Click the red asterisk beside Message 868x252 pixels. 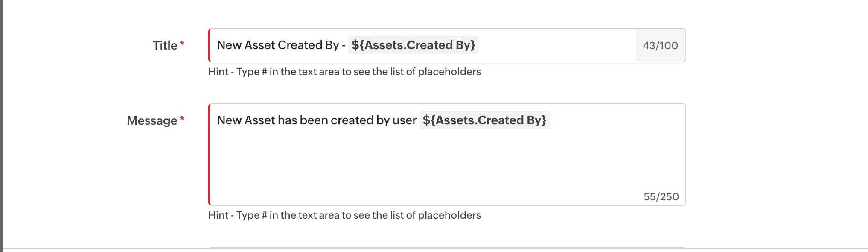coord(182,119)
